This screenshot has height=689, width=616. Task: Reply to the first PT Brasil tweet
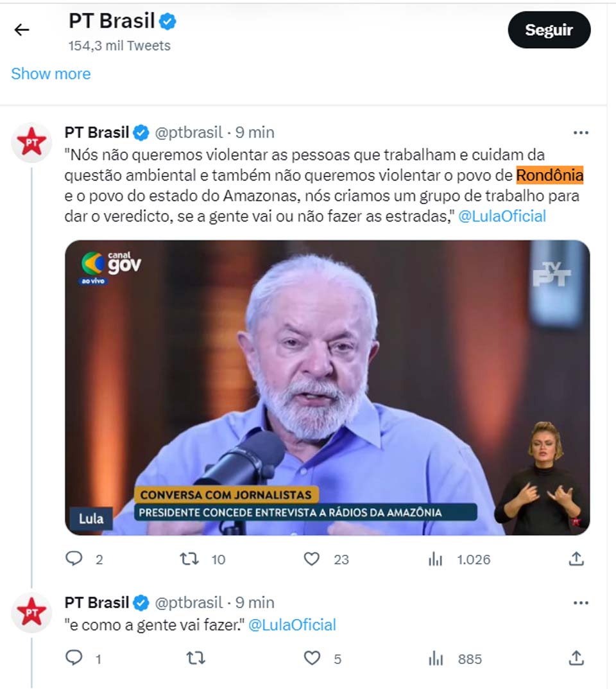[x=74, y=559]
